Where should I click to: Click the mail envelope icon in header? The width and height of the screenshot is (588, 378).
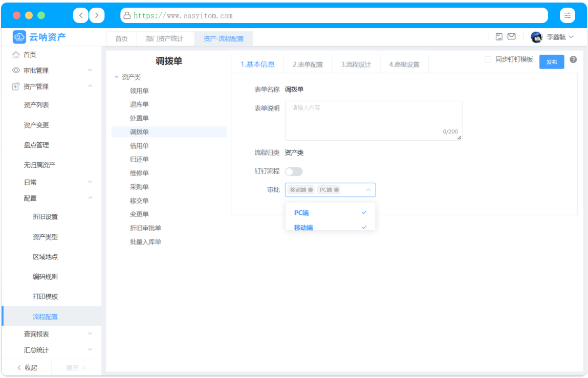[511, 37]
